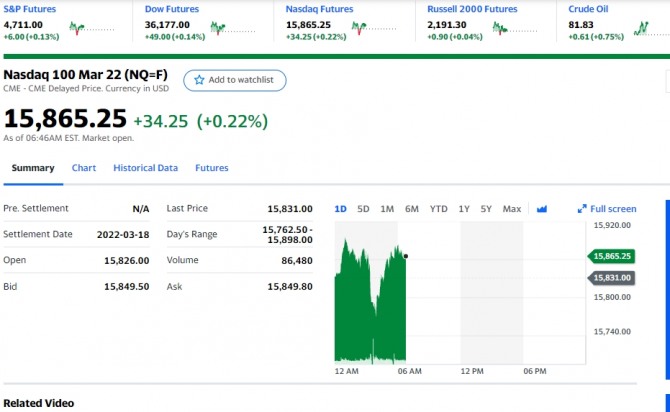Choose the Max chart range

click(x=512, y=209)
